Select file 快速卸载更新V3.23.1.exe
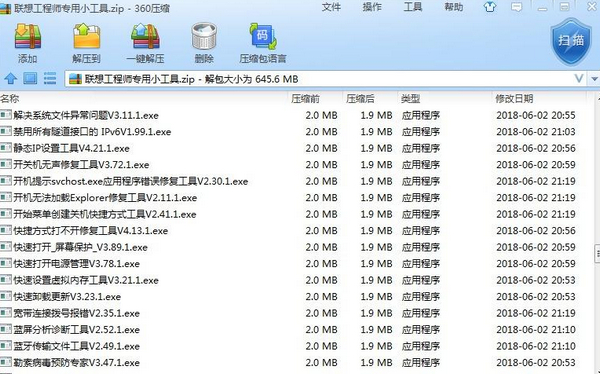This screenshot has width=600, height=374. coord(67,296)
